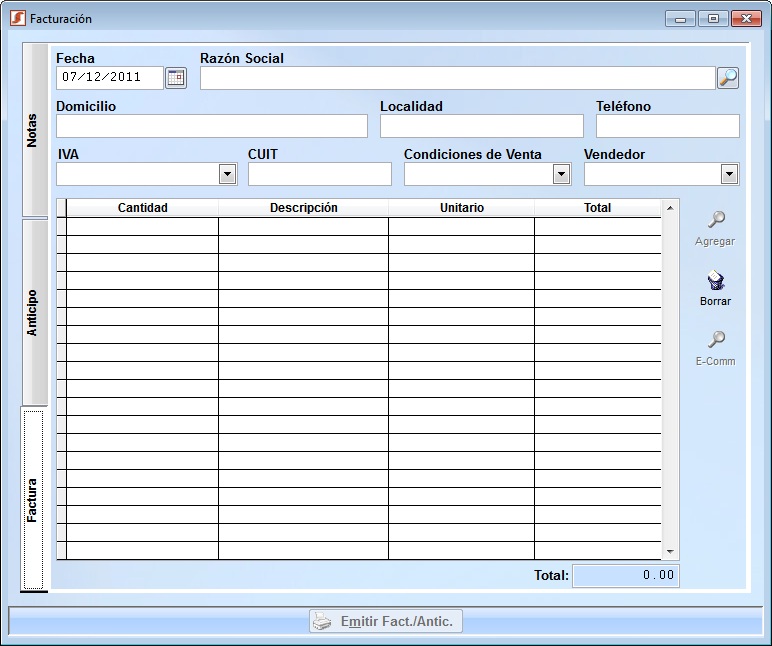Expand the Vendedor dropdown list
Image resolution: width=772 pixels, height=646 pixels.
pos(729,174)
